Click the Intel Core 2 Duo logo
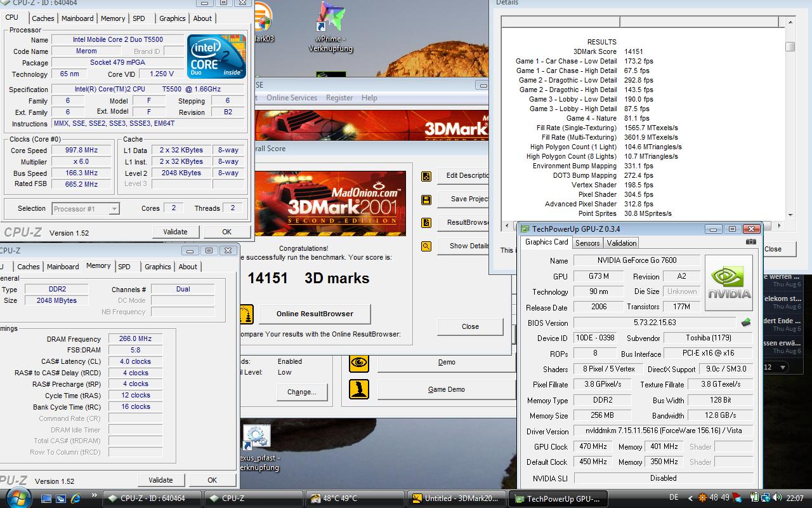This screenshot has width=812, height=508. pyautogui.click(x=216, y=57)
